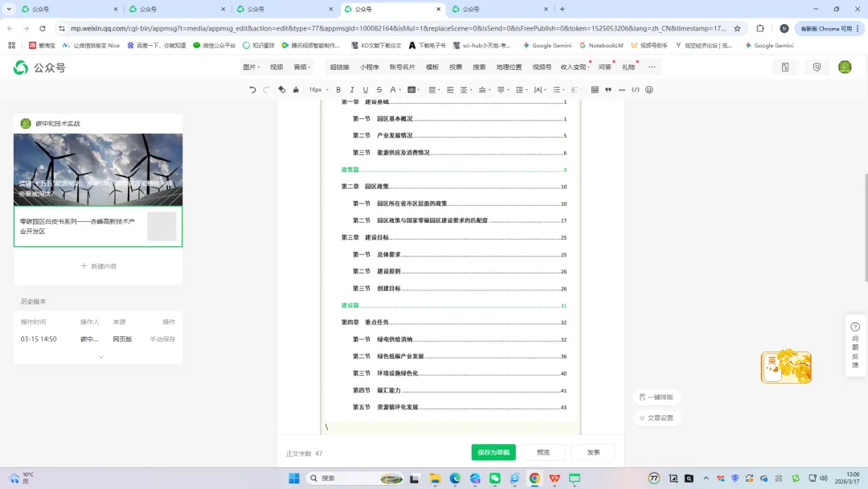Toggle italic formatting
The height and width of the screenshot is (489, 868).
point(351,90)
